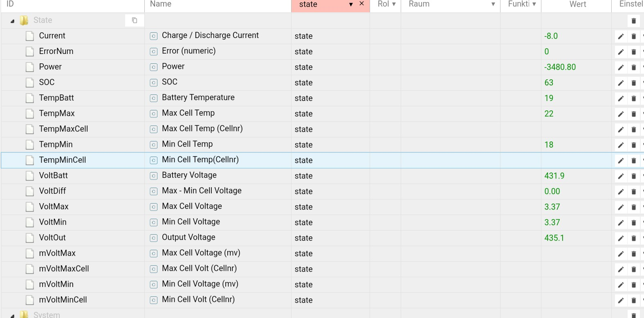The width and height of the screenshot is (644, 318).
Task: Delete VoltMin via its trash icon
Action: pos(634,223)
